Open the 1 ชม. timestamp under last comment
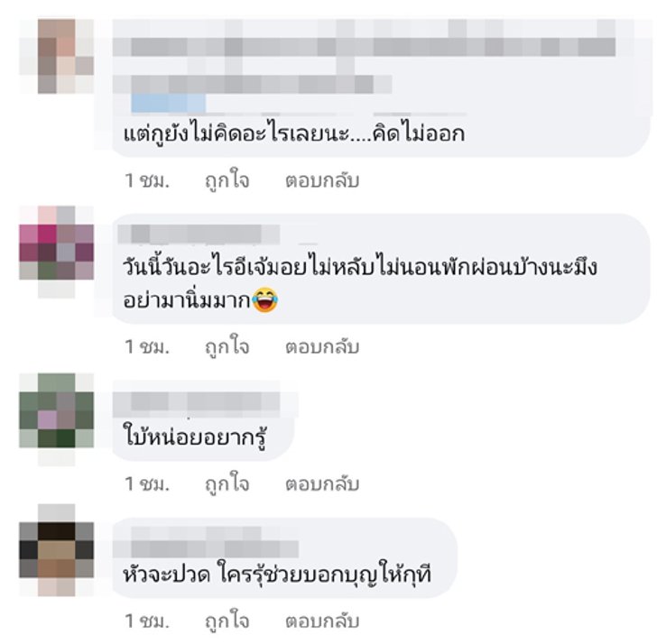657x644 pixels. pyautogui.click(x=147, y=621)
